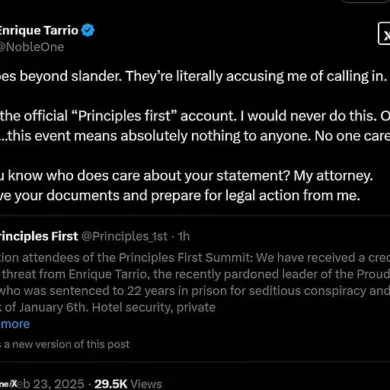
Task: Click the X logo icon at top right
Action: tap(384, 34)
